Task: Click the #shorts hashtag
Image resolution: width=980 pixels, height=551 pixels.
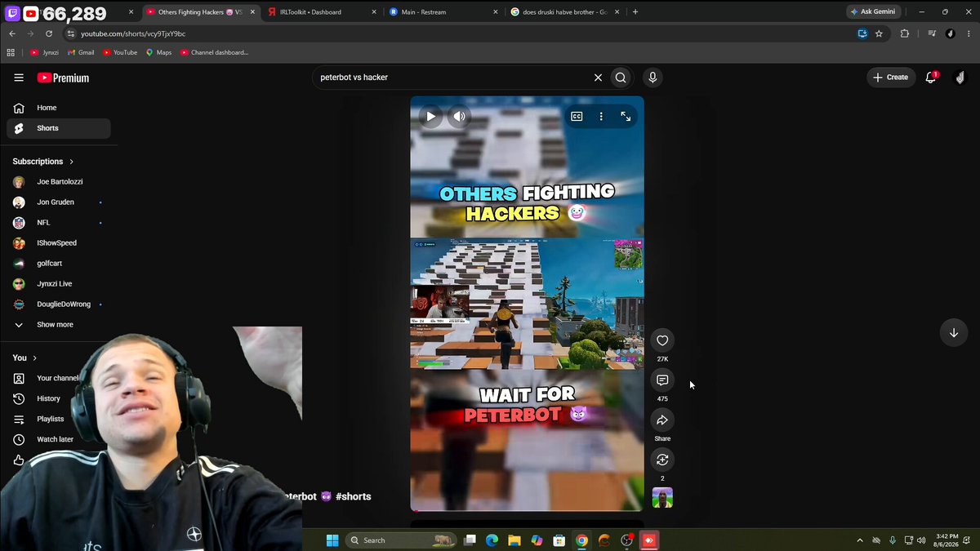Action: (353, 496)
